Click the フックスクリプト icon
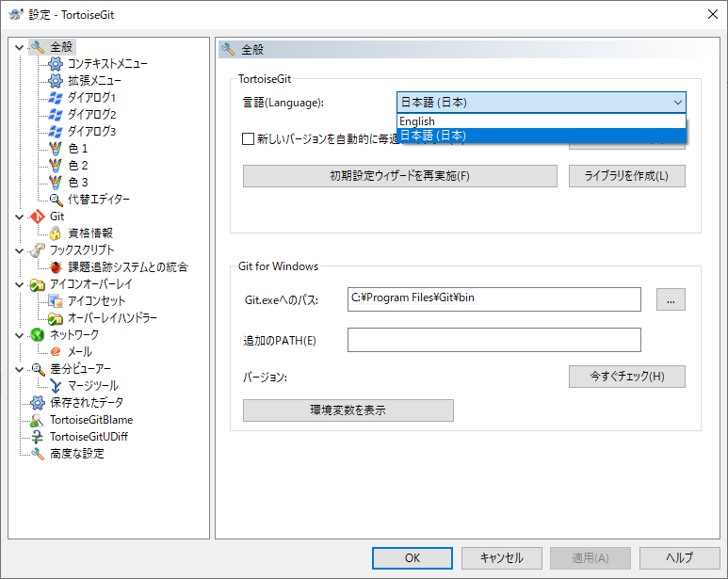 (37, 250)
